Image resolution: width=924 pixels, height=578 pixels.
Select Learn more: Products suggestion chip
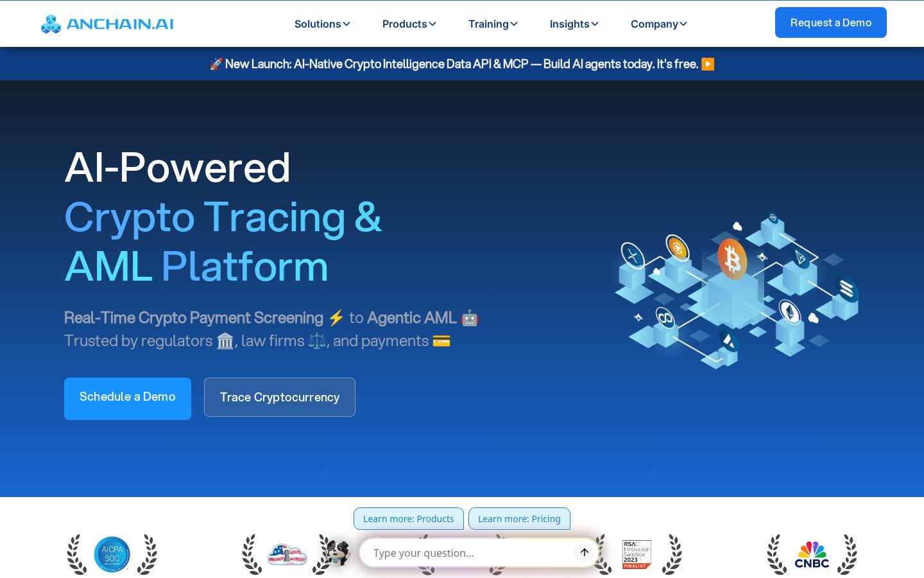[409, 519]
